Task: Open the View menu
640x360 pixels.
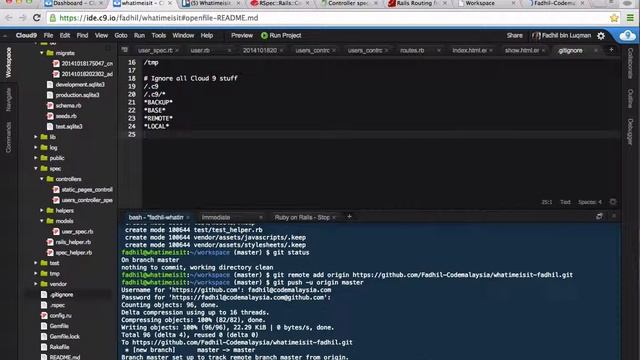Action: 101,36
